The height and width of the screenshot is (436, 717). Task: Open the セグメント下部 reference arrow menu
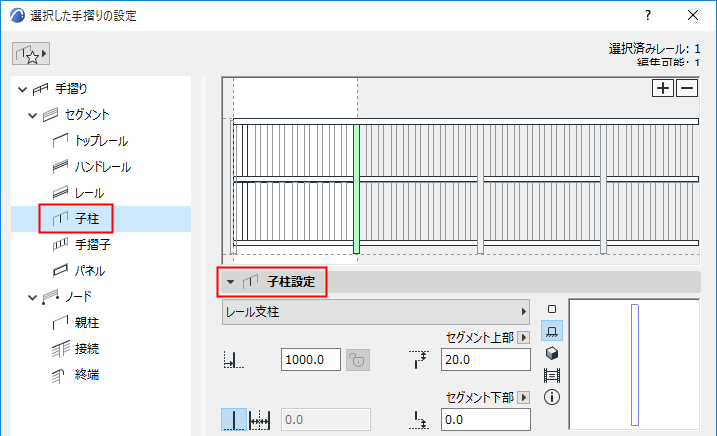524,398
